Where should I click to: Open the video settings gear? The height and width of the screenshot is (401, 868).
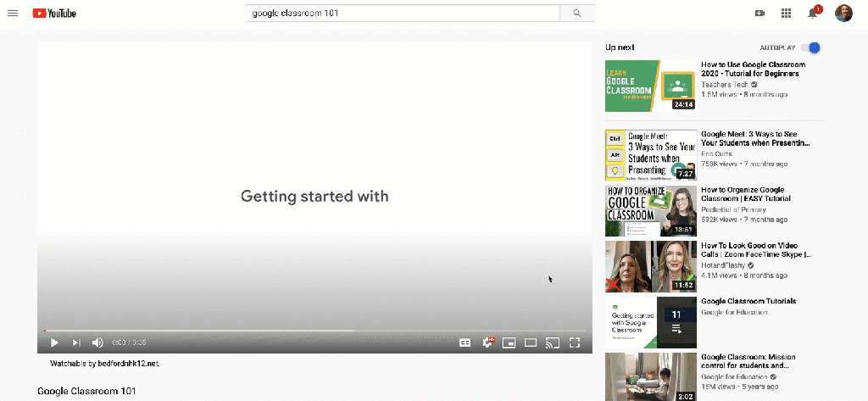click(x=488, y=343)
